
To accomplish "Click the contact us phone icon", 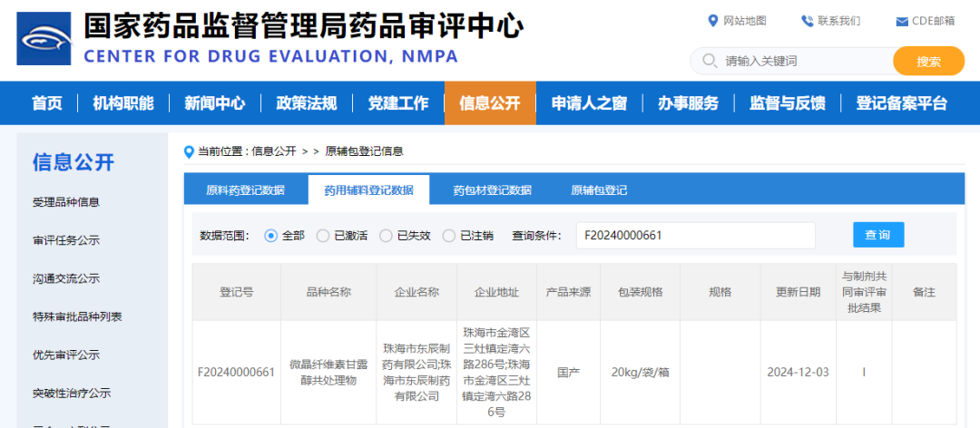I will [x=807, y=21].
